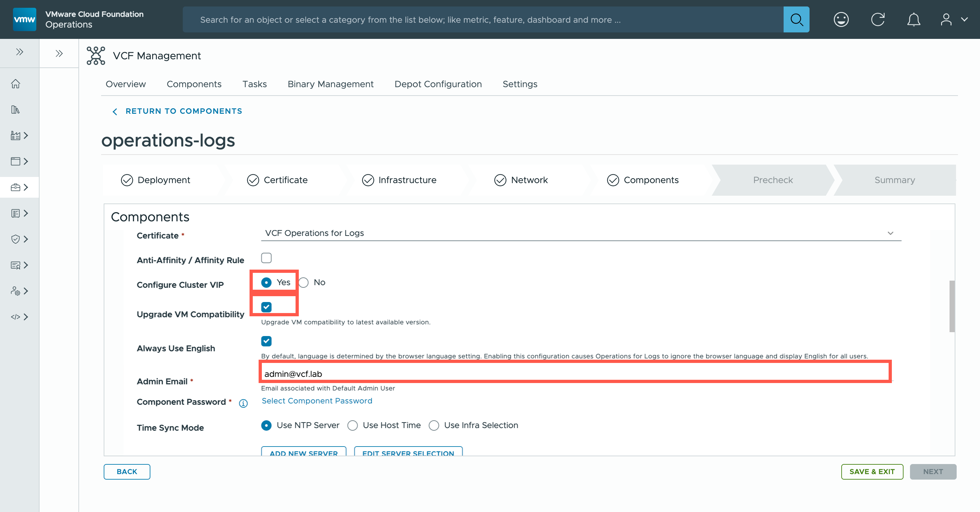This screenshot has width=980, height=512.
Task: Enable the Anti-Affinity / Affinity Rule checkbox
Action: click(x=266, y=258)
